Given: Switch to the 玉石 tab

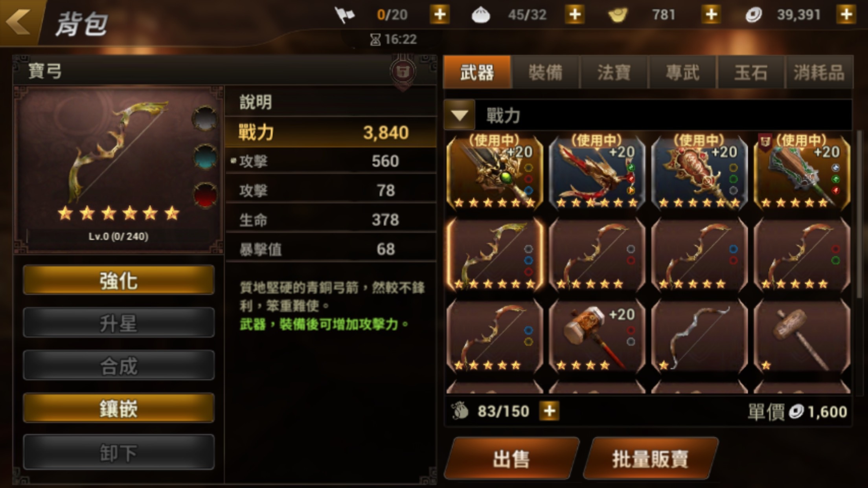Looking at the screenshot, I should pyautogui.click(x=750, y=72).
